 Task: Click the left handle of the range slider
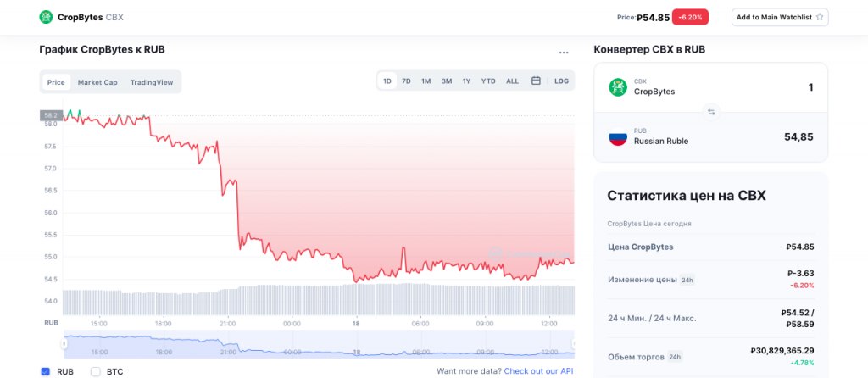64,343
